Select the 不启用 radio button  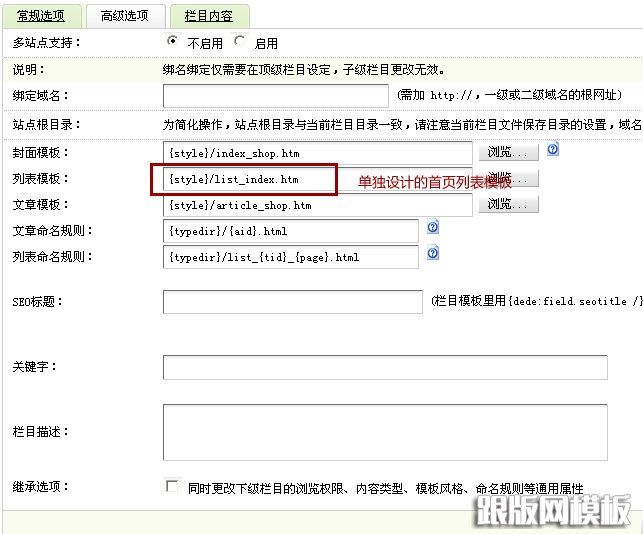172,41
